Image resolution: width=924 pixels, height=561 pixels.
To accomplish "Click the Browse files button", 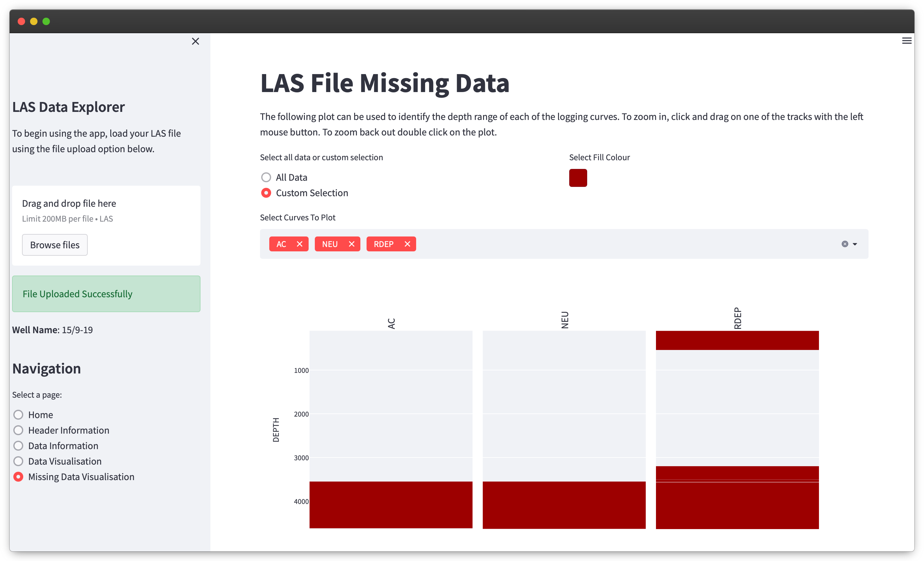I will pos(55,245).
